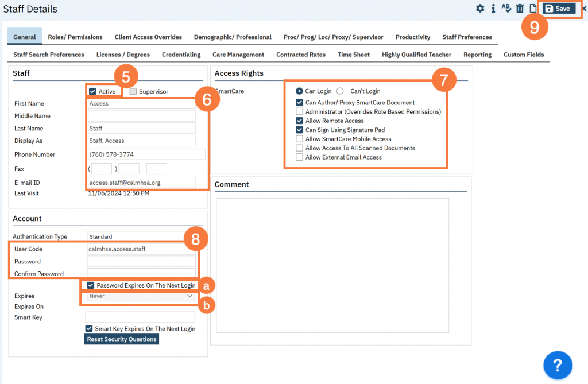Click the E-mail ID field
The image size is (588, 384).
pos(141,183)
